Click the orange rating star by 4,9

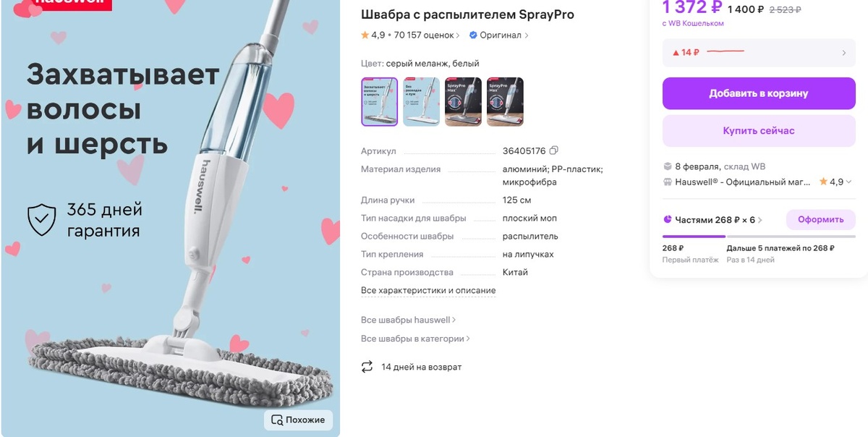[365, 35]
